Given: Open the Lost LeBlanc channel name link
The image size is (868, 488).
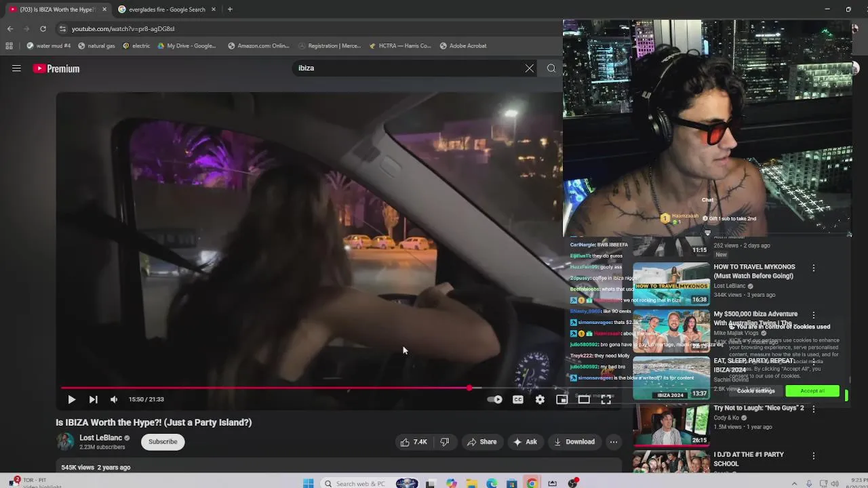Looking at the screenshot, I should click(100, 438).
